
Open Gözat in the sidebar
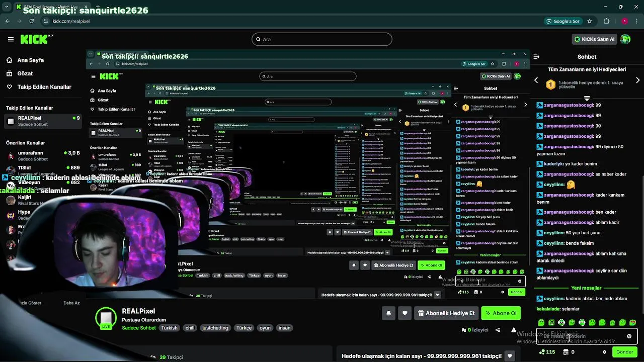tap(19, 73)
